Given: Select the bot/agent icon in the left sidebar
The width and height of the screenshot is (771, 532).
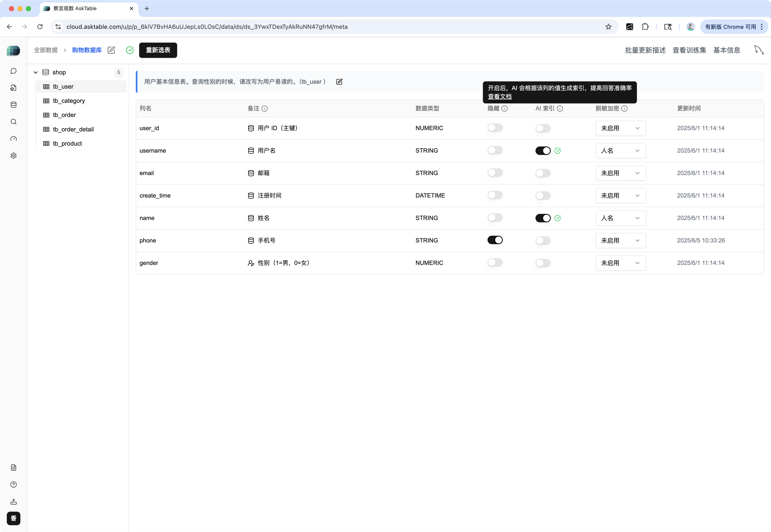Looking at the screenshot, I should tap(13, 88).
